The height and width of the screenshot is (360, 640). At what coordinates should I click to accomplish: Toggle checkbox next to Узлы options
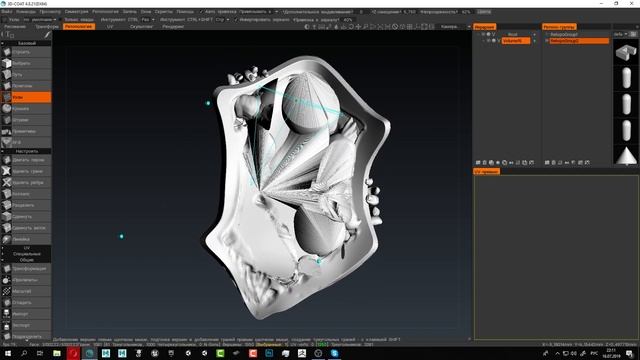point(4,20)
